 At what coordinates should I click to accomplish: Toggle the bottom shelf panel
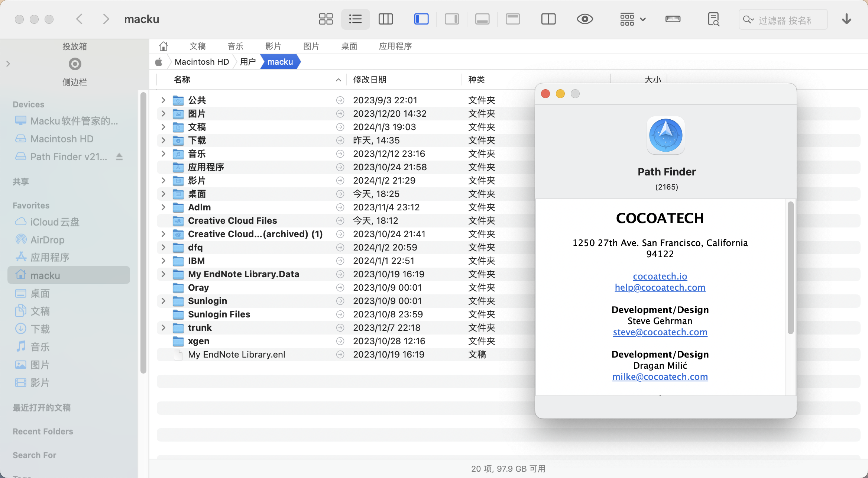[x=482, y=19]
